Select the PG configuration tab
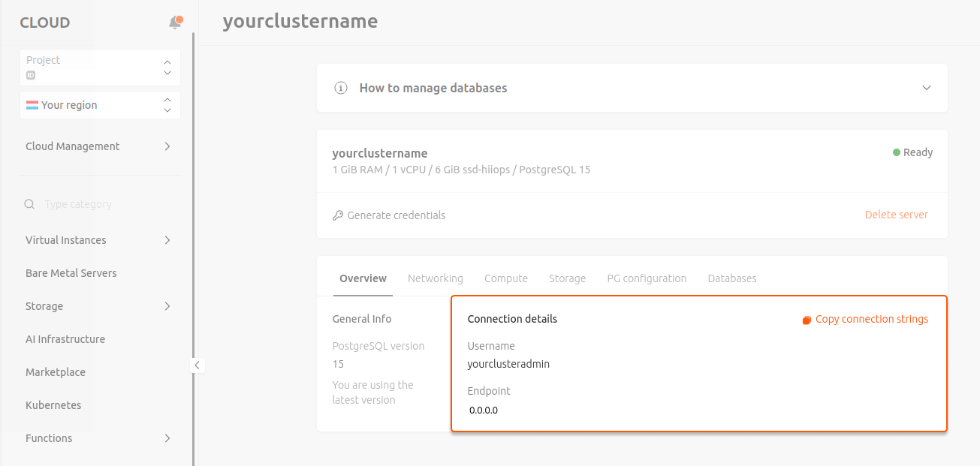The image size is (980, 466). tap(647, 278)
